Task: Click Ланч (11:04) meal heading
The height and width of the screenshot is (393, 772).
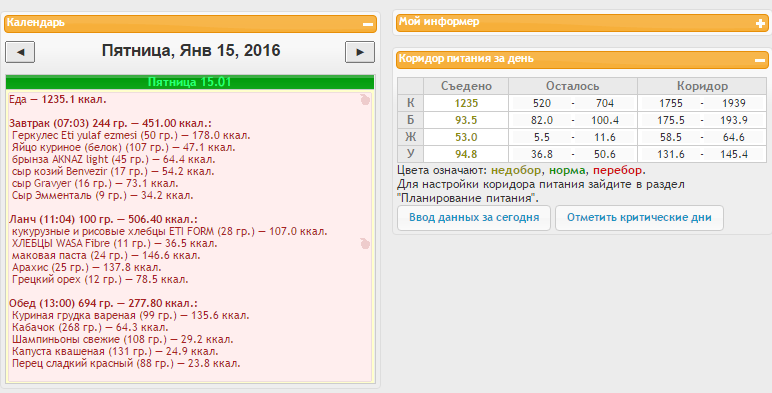Action: click(x=103, y=220)
